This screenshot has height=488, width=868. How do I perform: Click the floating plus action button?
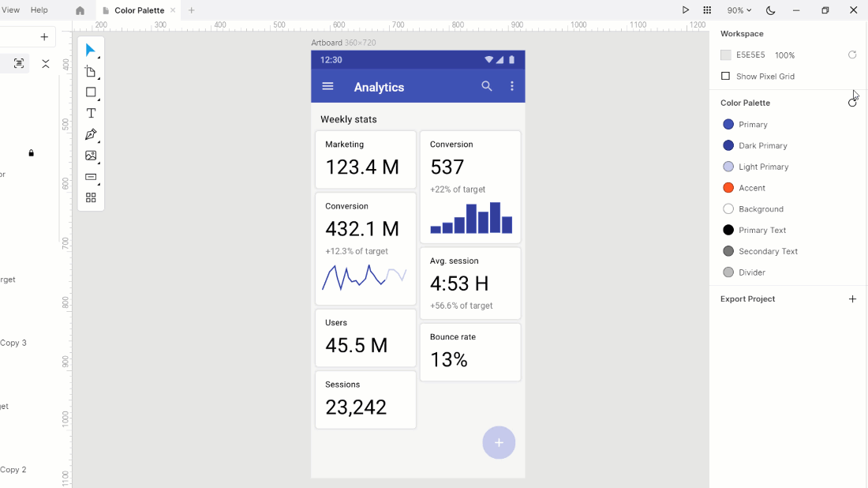[x=499, y=442]
